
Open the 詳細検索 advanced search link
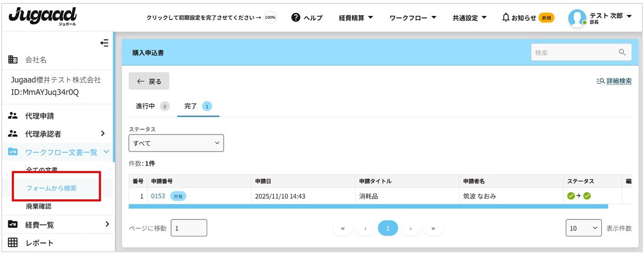(x=614, y=81)
